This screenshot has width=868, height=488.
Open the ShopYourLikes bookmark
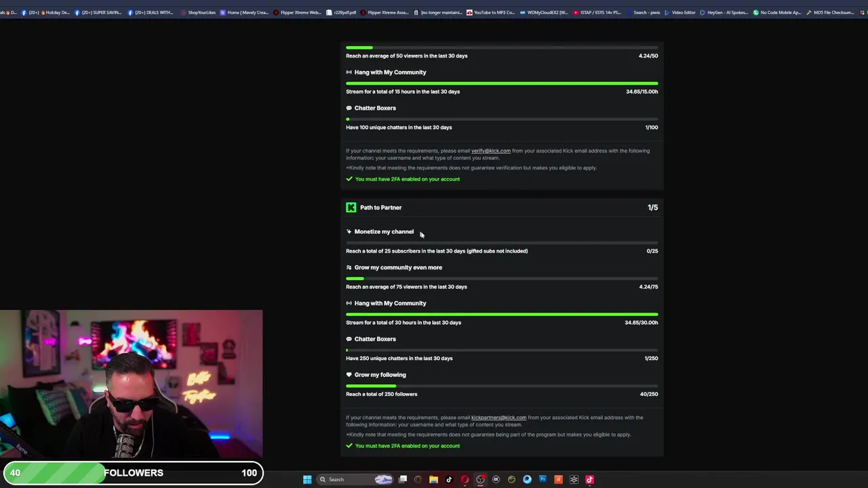[197, 12]
